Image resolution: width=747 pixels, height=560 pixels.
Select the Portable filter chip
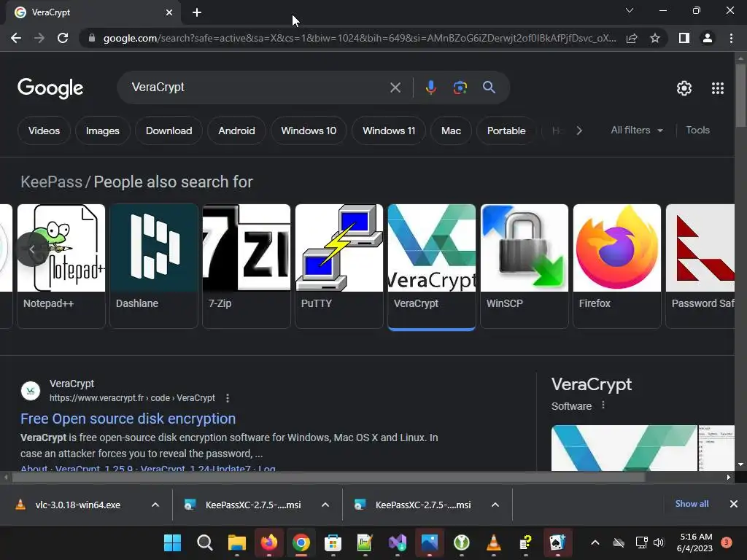click(x=506, y=131)
